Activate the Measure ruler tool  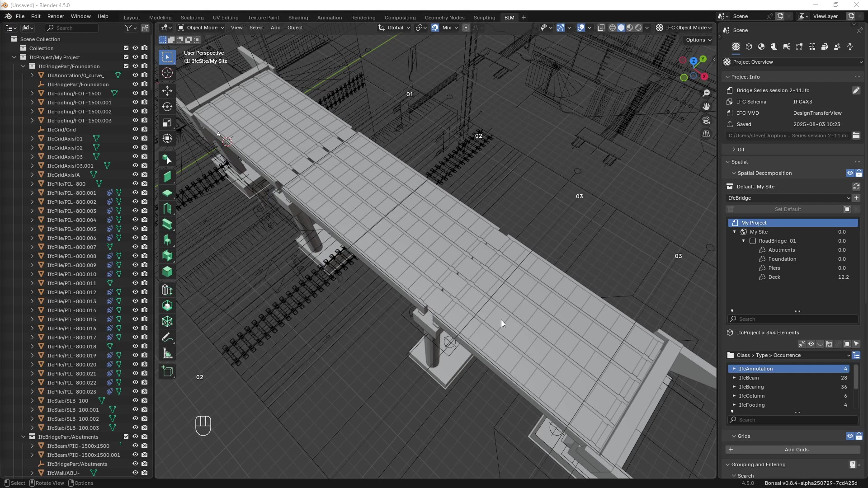167,353
